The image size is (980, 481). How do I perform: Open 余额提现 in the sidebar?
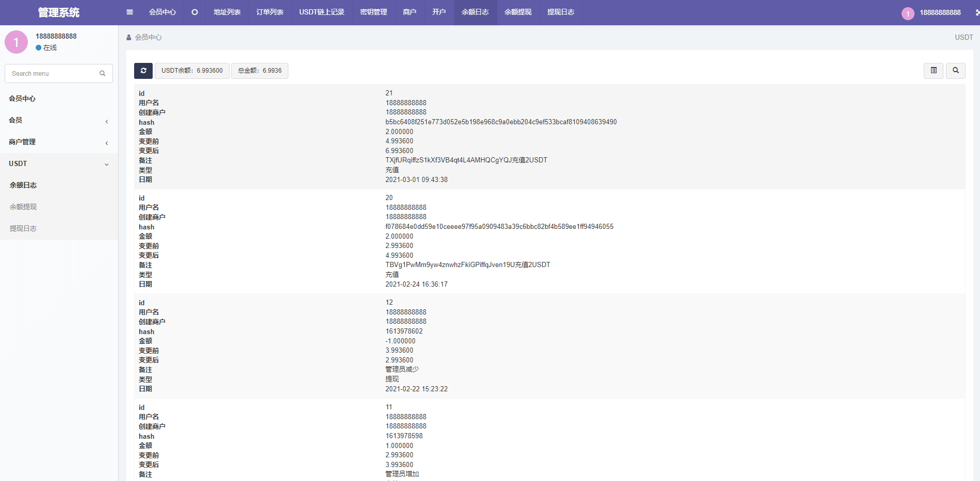23,207
